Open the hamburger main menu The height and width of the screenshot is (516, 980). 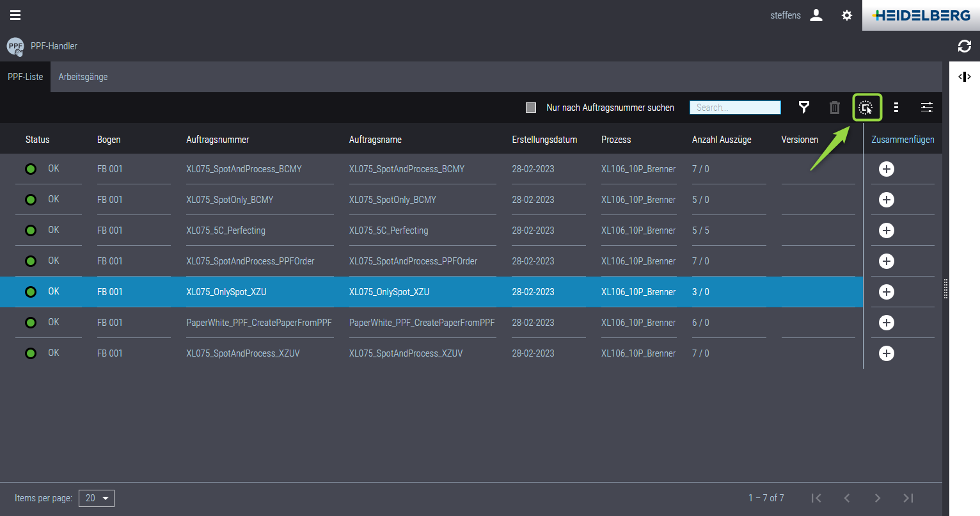click(x=15, y=15)
